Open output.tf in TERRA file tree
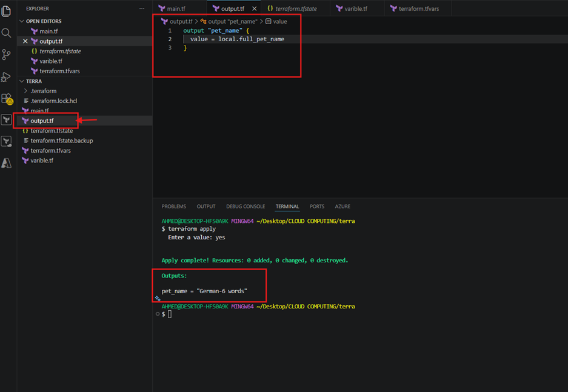Image resolution: width=568 pixels, height=392 pixels. click(x=85, y=121)
